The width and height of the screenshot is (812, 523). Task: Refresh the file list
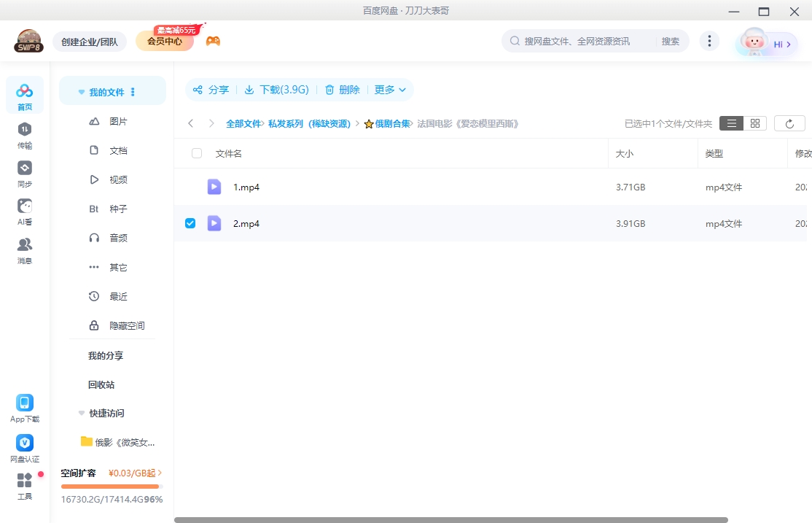point(789,123)
